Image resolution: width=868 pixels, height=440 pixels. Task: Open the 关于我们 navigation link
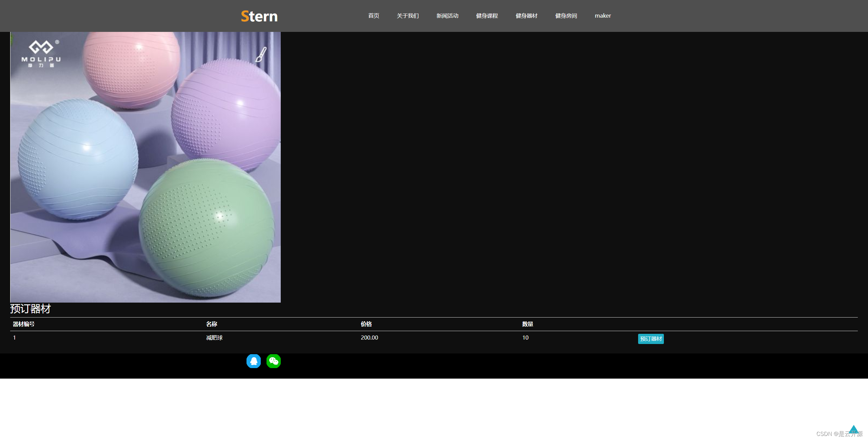coord(408,16)
